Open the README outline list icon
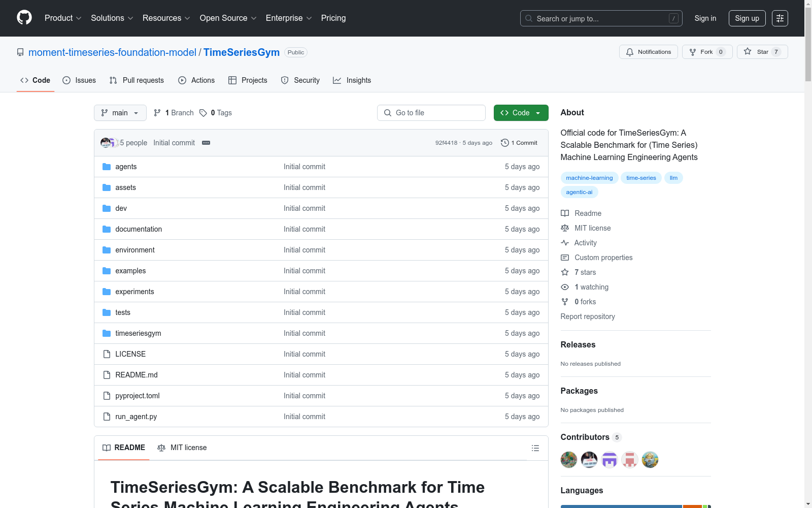Image resolution: width=812 pixels, height=508 pixels. 535,448
